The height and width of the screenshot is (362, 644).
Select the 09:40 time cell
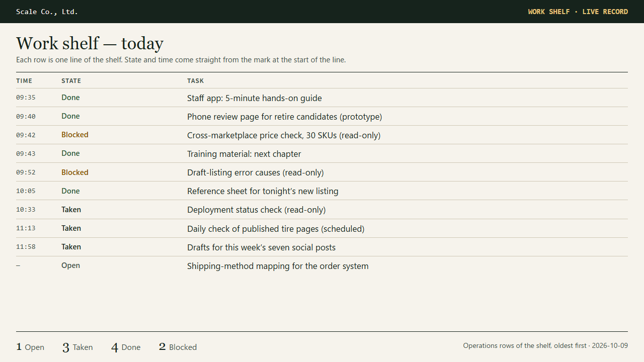pyautogui.click(x=26, y=116)
